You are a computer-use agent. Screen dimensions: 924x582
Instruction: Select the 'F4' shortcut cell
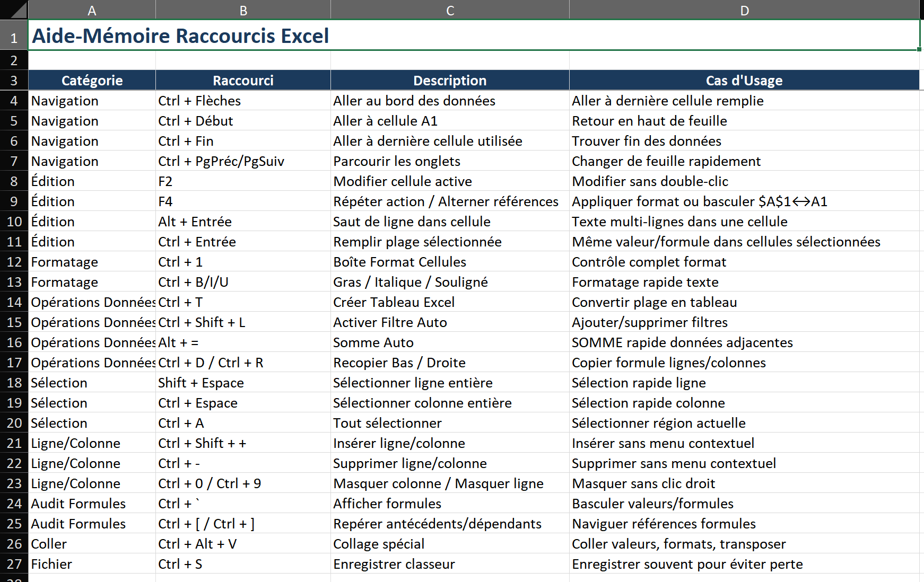[x=243, y=201]
